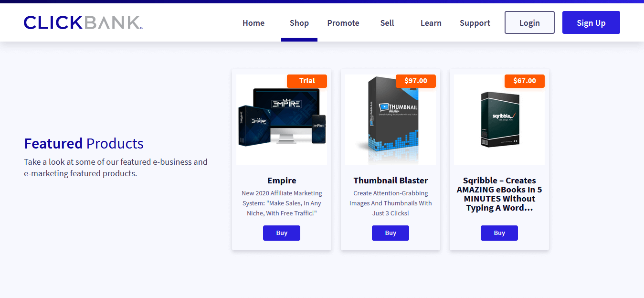644x298 pixels.
Task: Click the Login button
Action: [529, 22]
